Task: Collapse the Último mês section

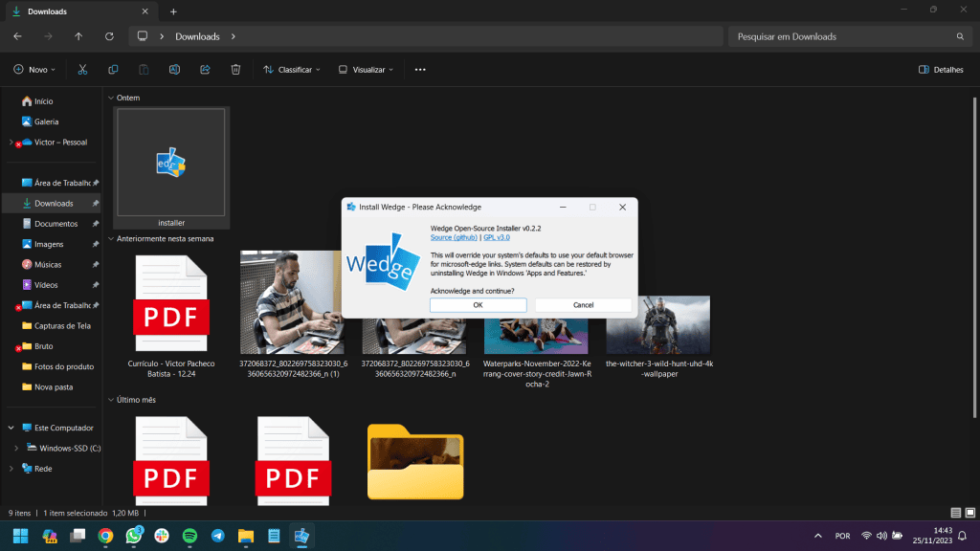Action: pyautogui.click(x=112, y=400)
